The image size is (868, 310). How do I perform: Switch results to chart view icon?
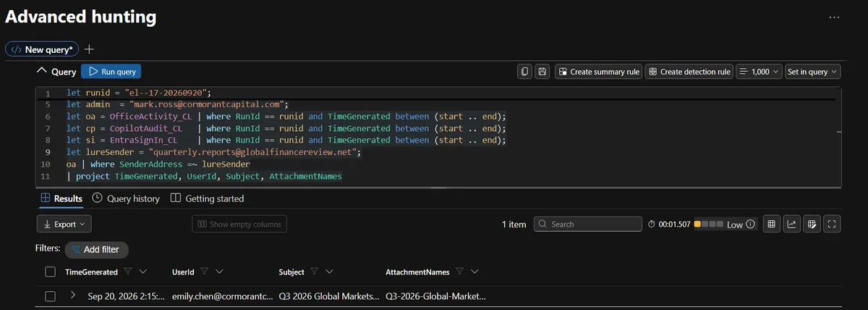pyautogui.click(x=792, y=225)
